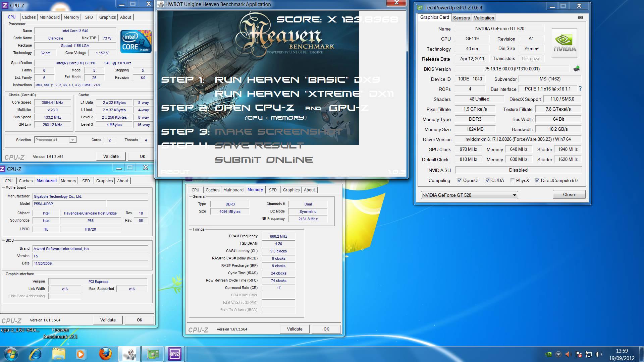
Task: Click the NVIDIA logo in GPU-Z
Action: click(x=565, y=43)
